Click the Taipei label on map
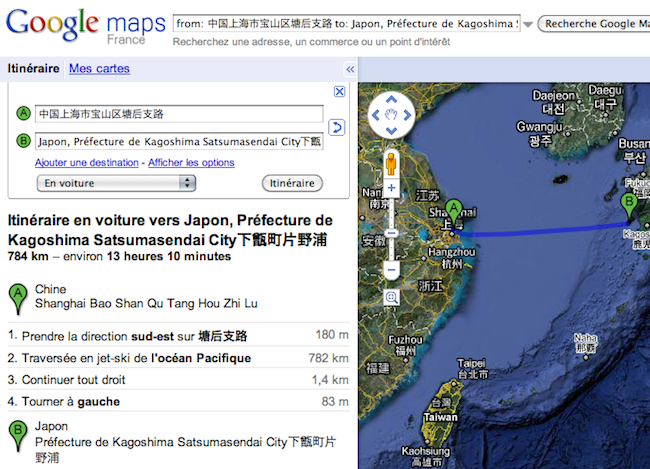650x469 pixels. [x=472, y=369]
